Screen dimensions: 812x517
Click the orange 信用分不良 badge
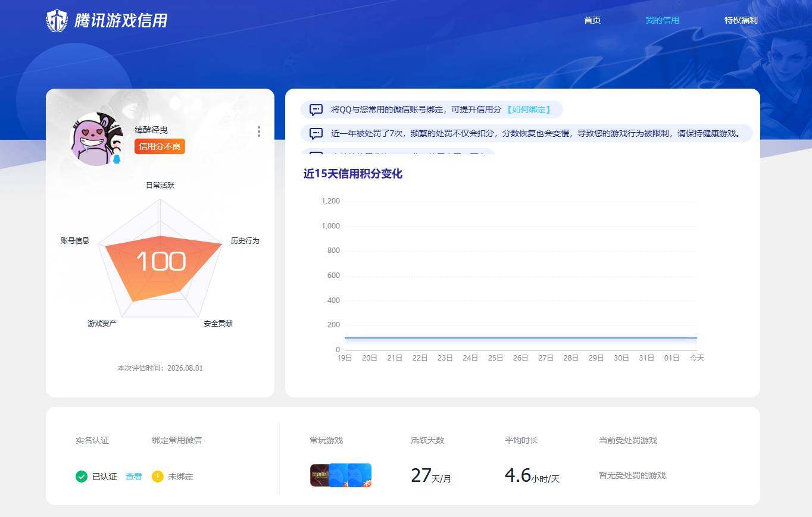point(160,146)
